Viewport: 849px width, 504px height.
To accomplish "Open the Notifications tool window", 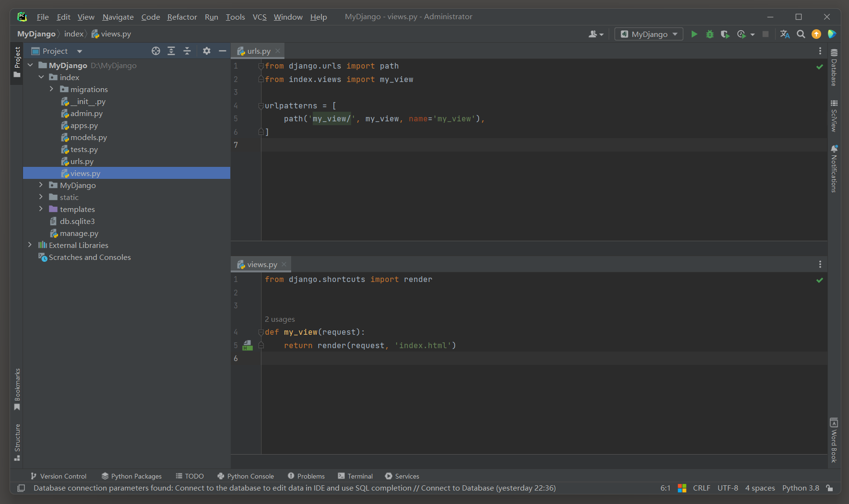I will point(834,168).
